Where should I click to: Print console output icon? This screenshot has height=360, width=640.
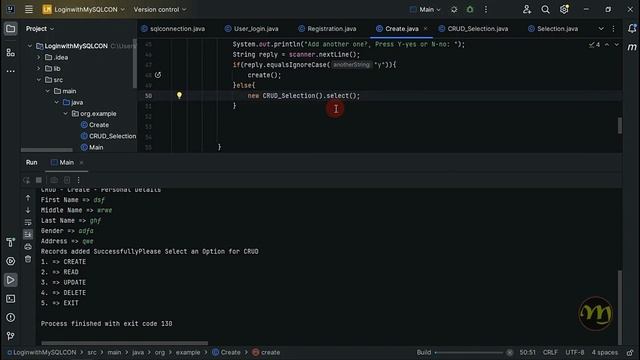28,247
